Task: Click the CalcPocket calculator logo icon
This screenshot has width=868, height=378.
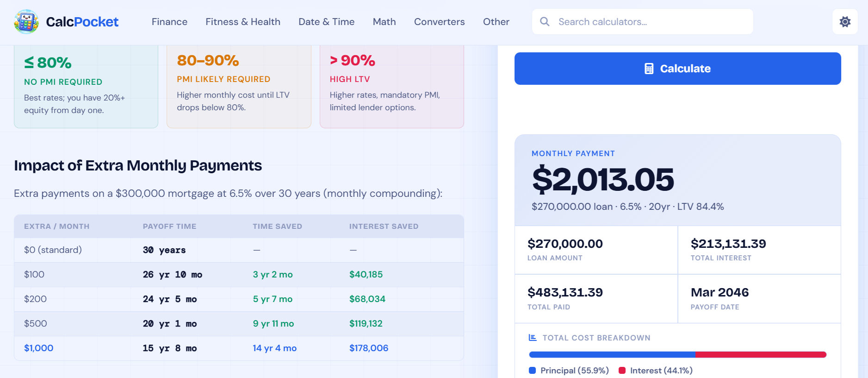Action: point(26,22)
